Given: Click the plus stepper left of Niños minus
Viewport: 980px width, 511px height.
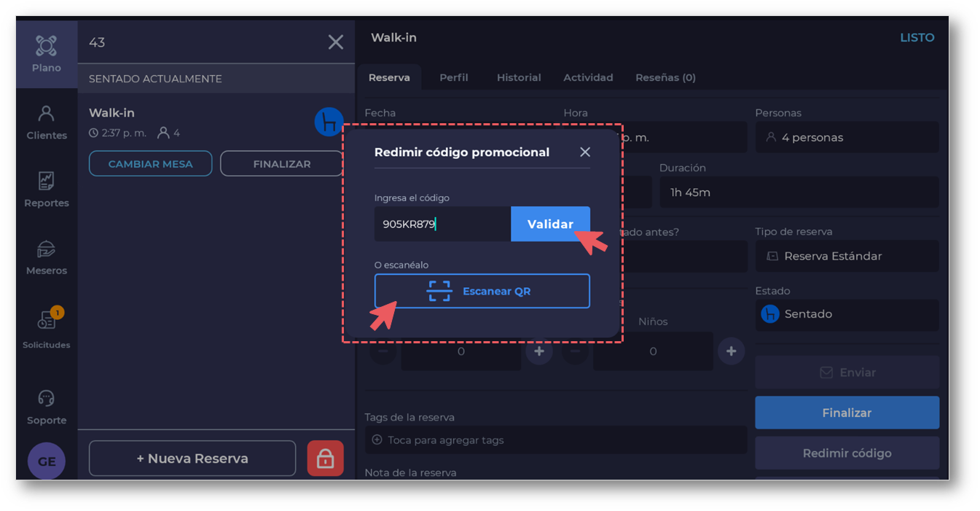Looking at the screenshot, I should click(539, 351).
